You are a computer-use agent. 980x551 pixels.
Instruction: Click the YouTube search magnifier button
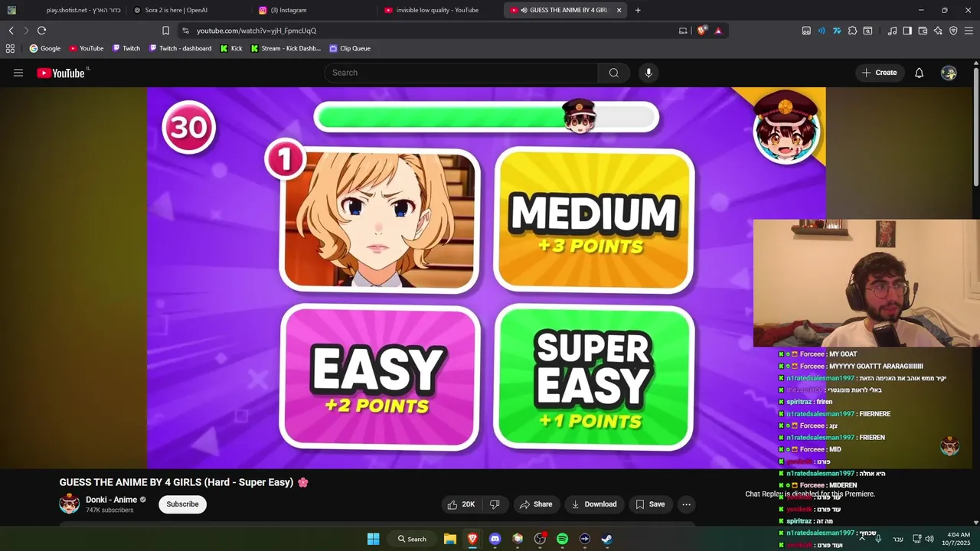click(614, 73)
